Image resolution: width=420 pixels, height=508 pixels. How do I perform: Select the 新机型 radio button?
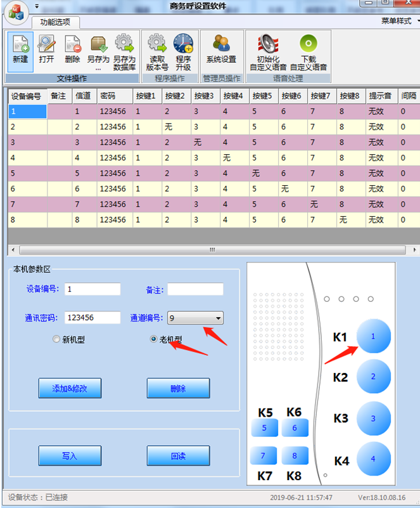click(56, 339)
